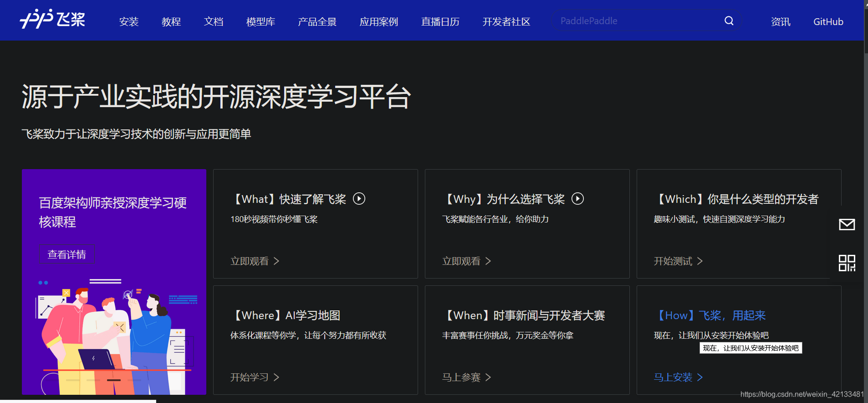Open the GitHub link in header

[x=828, y=21]
